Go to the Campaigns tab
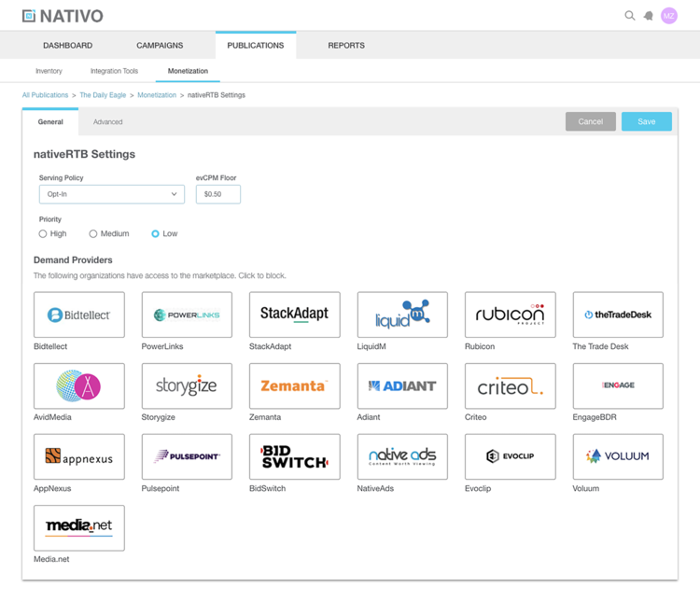The image size is (700, 602). [x=160, y=45]
